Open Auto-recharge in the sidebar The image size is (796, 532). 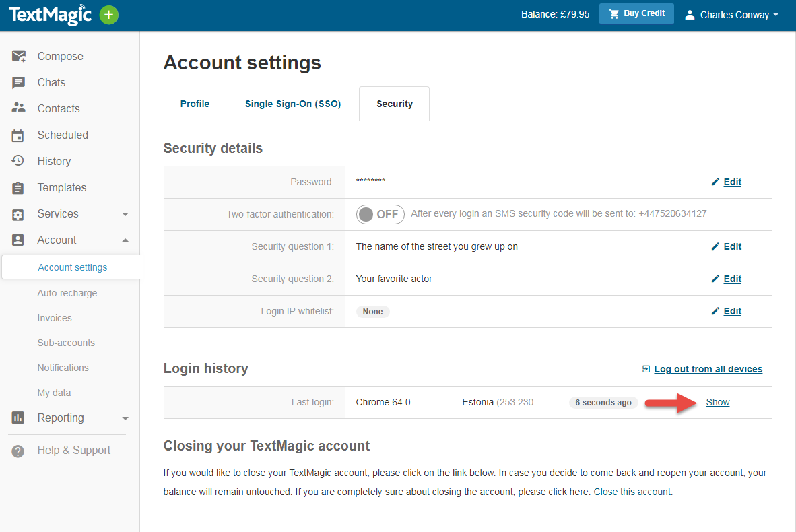pyautogui.click(x=67, y=293)
